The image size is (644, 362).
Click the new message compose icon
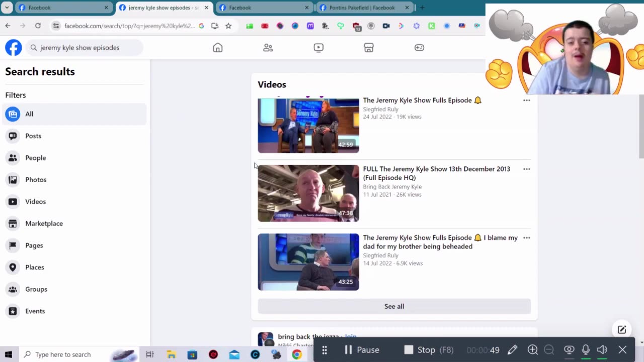pyautogui.click(x=622, y=330)
